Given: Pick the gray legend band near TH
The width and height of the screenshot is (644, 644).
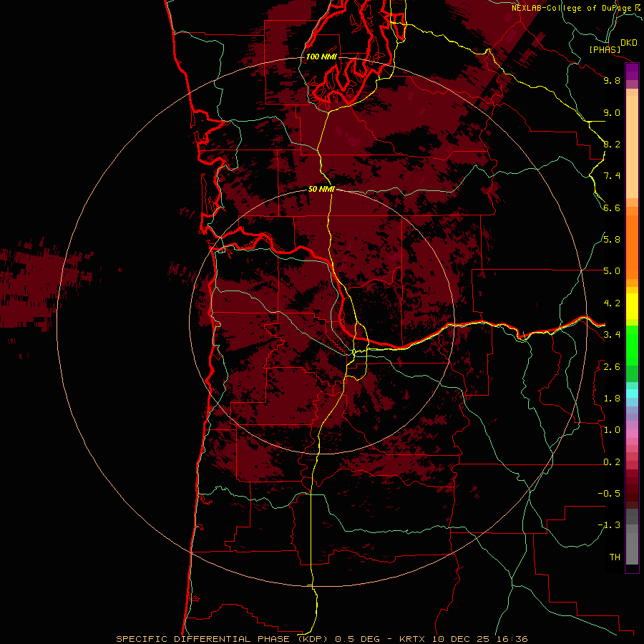Looking at the screenshot, I should 632,548.
